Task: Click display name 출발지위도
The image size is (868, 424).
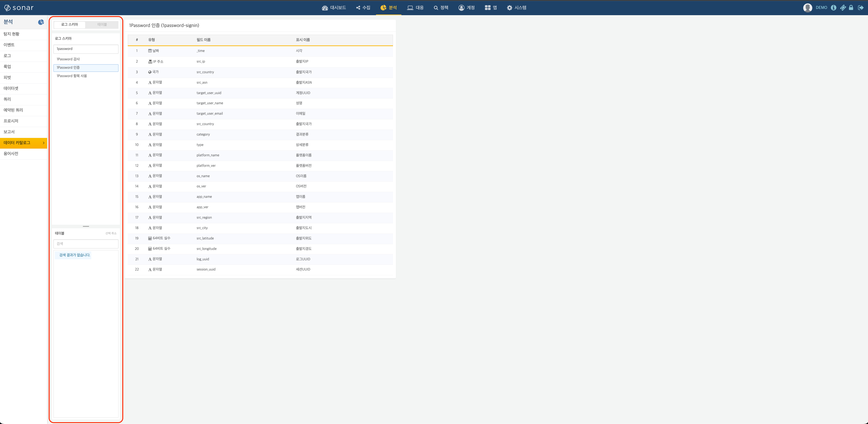Action: click(x=304, y=239)
